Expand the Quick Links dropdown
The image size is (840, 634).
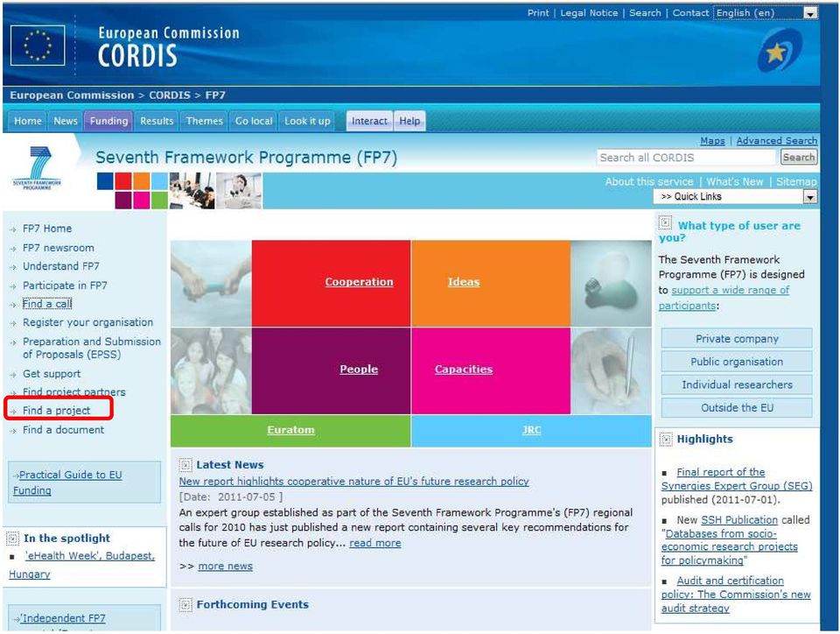(735, 197)
